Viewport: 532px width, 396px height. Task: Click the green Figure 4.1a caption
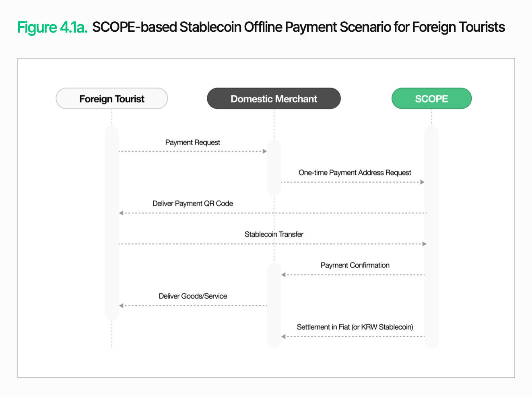(52, 27)
